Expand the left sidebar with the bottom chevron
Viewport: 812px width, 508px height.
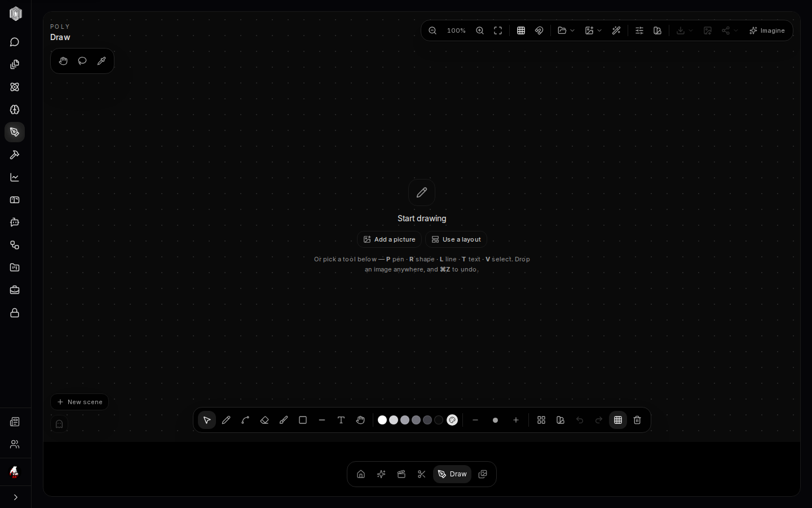click(x=15, y=497)
